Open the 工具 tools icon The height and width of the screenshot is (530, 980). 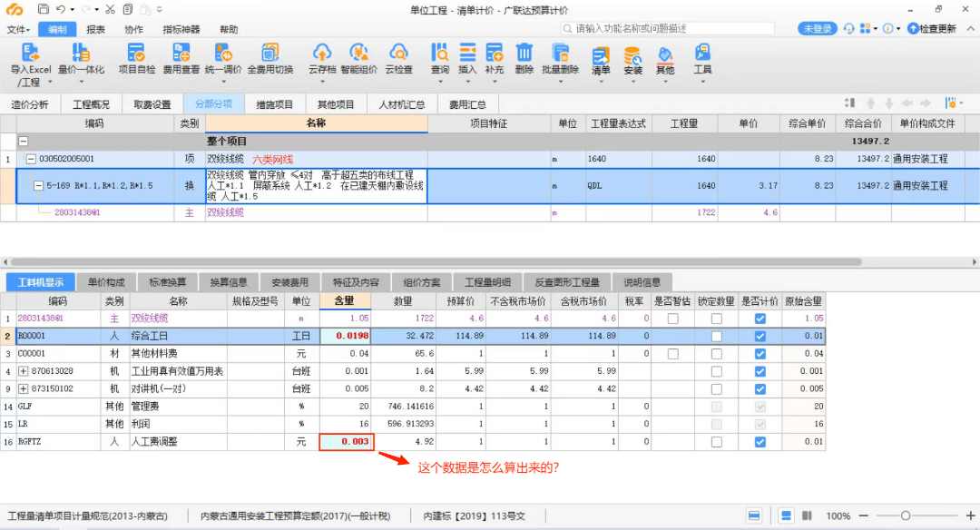pyautogui.click(x=702, y=53)
